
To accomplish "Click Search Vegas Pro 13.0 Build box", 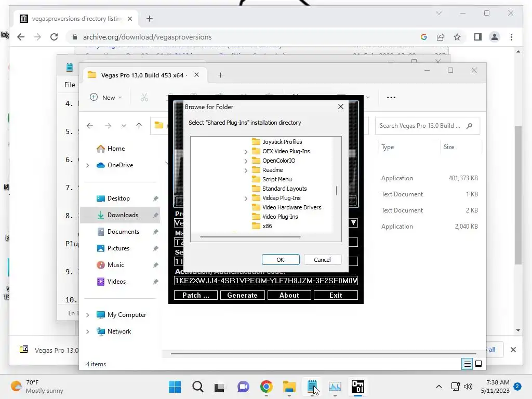I will pos(427,126).
